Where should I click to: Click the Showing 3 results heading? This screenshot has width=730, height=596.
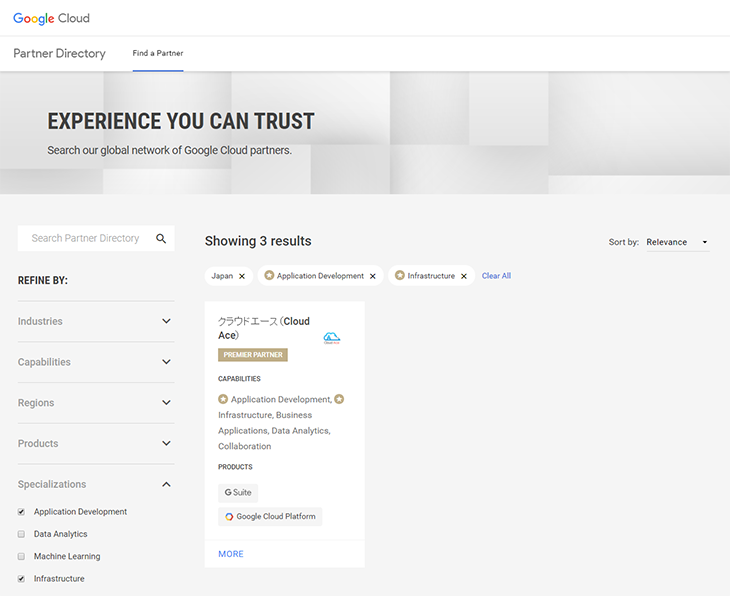tap(258, 241)
